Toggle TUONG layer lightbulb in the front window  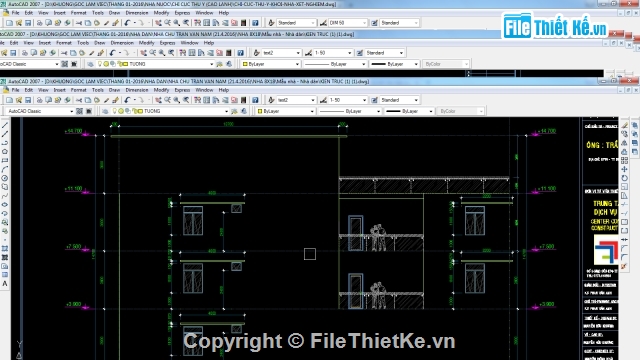[x=115, y=111]
